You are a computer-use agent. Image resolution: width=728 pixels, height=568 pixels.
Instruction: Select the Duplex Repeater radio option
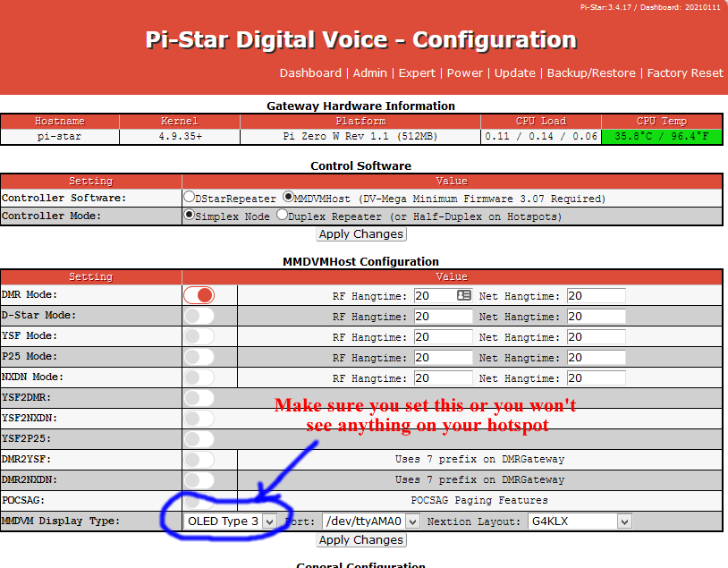click(x=282, y=216)
